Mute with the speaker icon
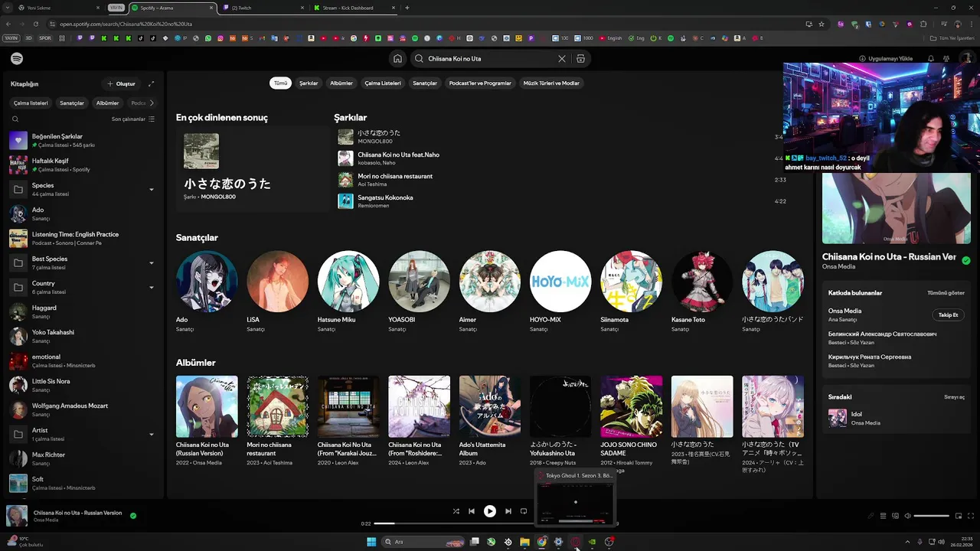Viewport: 980px width, 551px height. 908,516
